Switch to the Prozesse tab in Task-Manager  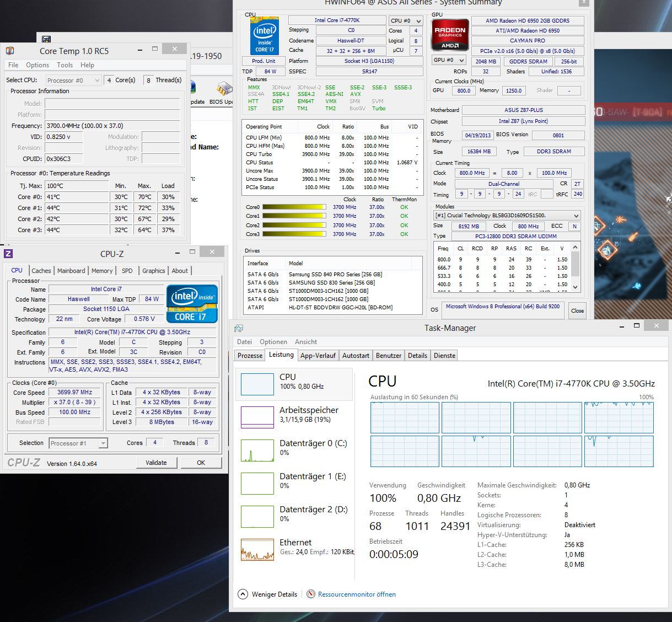[x=250, y=356]
